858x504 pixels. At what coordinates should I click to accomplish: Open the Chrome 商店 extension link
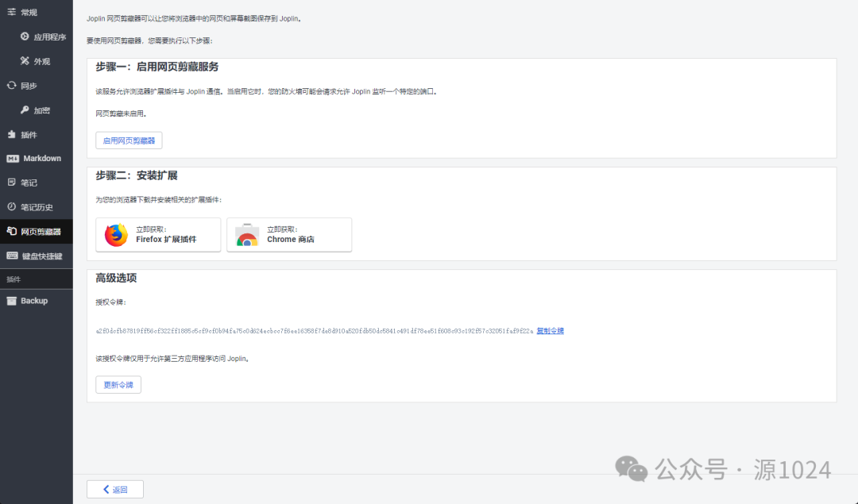[x=289, y=235]
